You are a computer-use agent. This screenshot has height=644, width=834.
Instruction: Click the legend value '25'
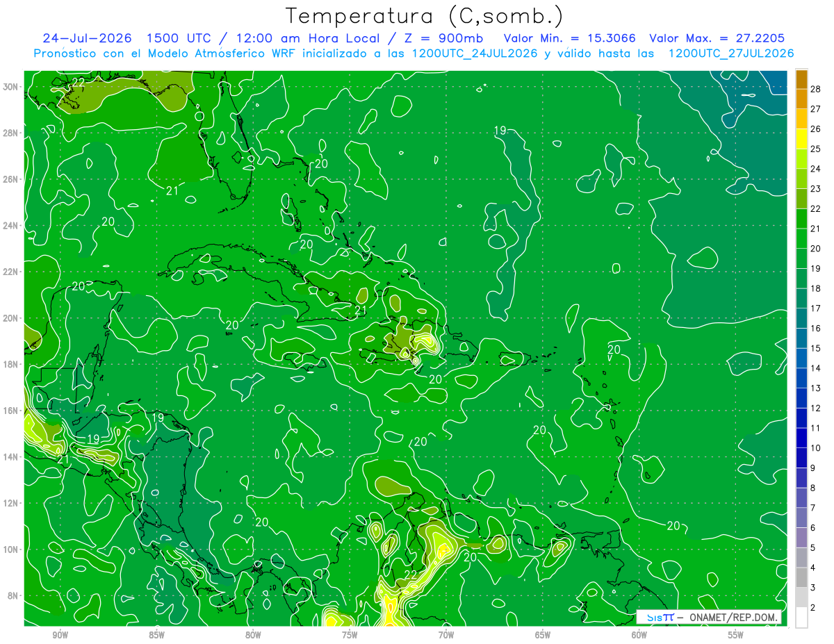coord(816,148)
